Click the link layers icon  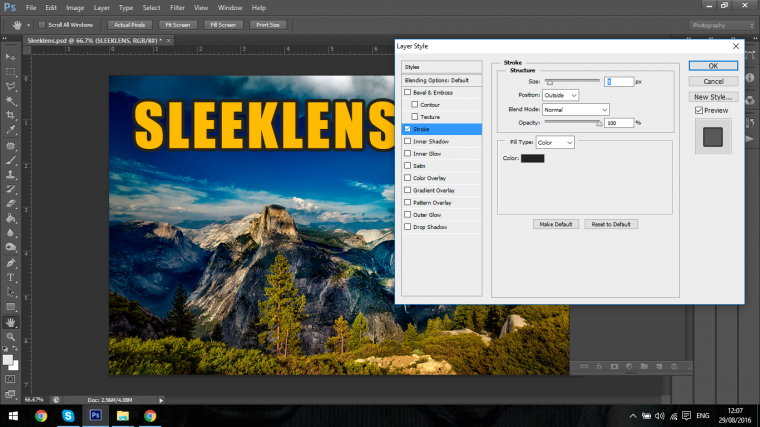point(584,366)
